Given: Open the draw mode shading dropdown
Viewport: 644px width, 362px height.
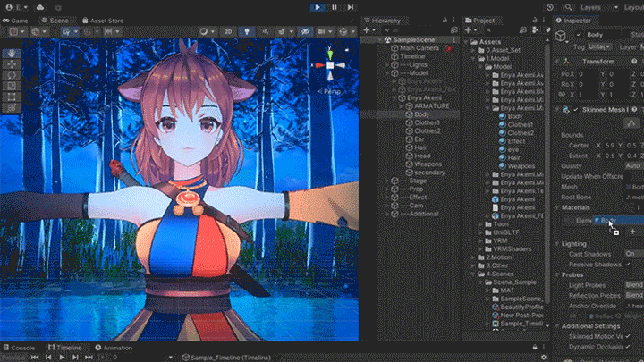Looking at the screenshot, I should [207, 31].
